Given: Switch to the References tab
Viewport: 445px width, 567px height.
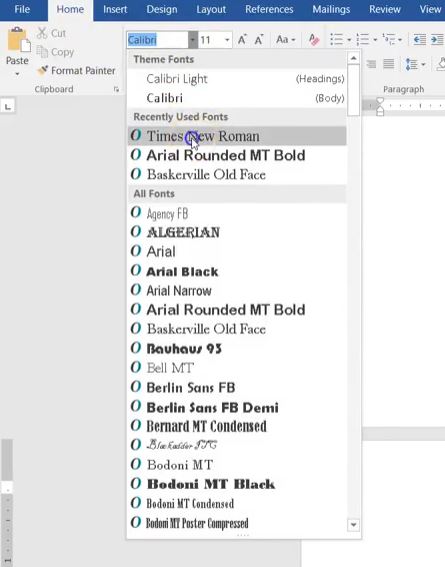Looking at the screenshot, I should (x=269, y=9).
